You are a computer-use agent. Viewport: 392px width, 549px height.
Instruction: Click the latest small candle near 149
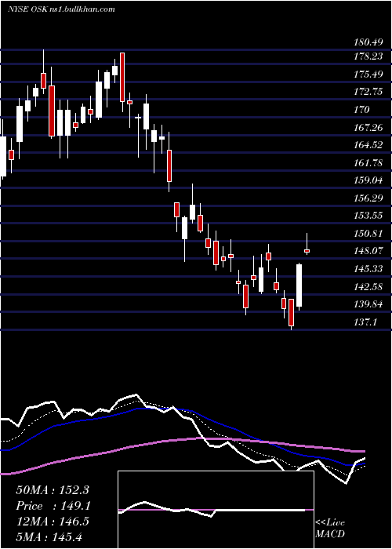(x=307, y=251)
